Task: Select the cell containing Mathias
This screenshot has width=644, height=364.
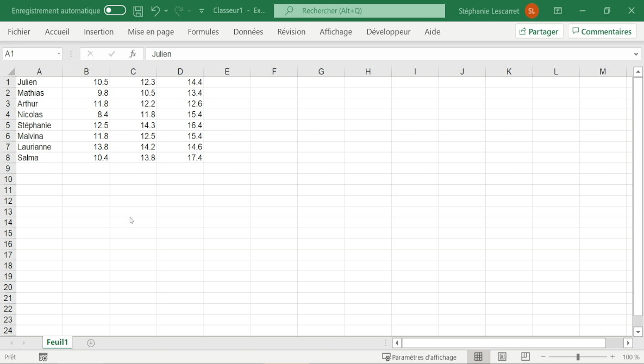Action: (40, 93)
